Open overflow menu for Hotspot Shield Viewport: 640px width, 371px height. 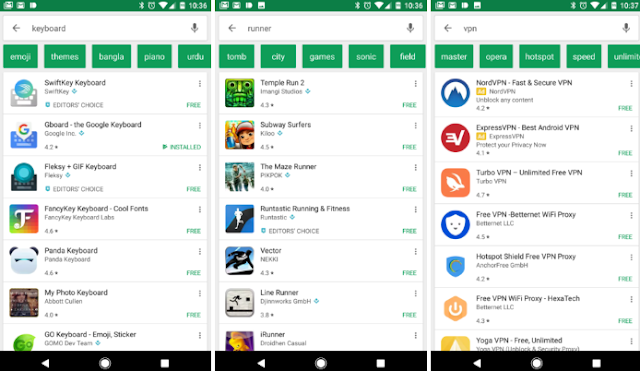[x=631, y=257]
